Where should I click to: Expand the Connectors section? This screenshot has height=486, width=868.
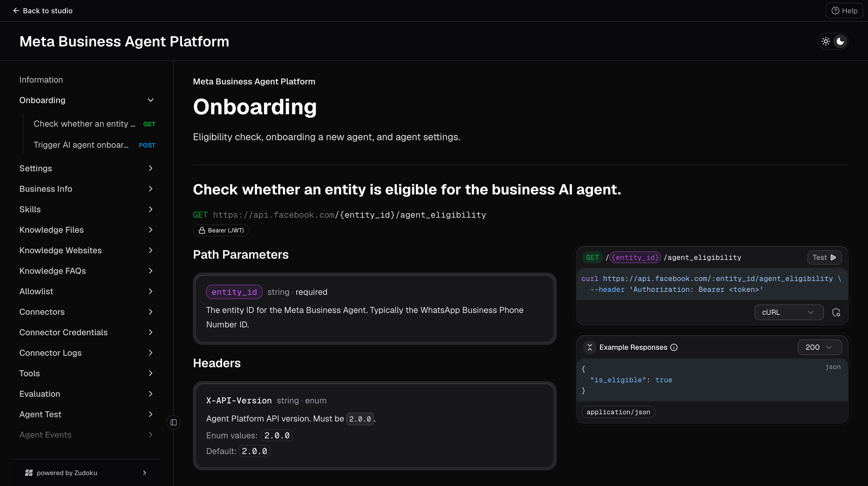(86, 312)
